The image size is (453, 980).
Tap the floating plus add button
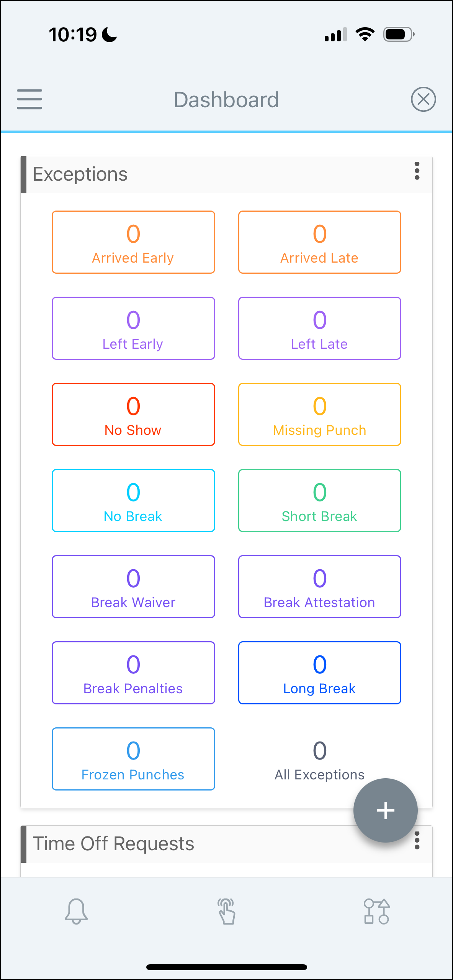pos(386,810)
